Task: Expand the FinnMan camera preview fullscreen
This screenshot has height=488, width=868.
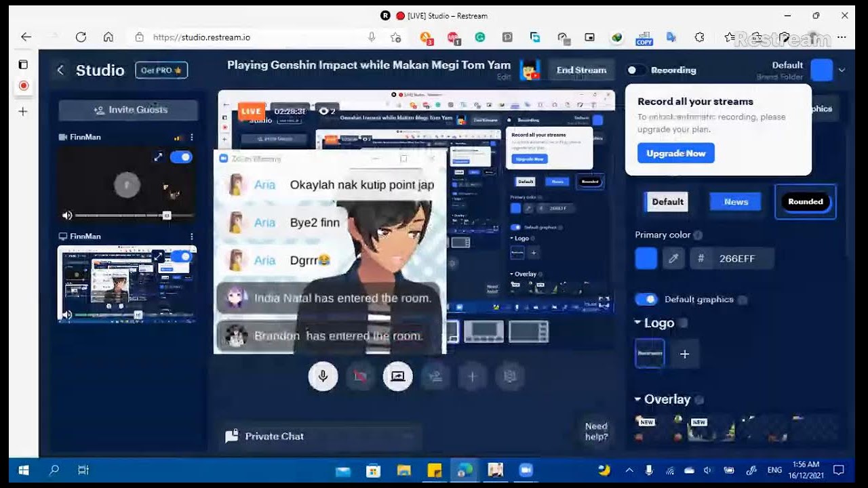Action: [158, 157]
